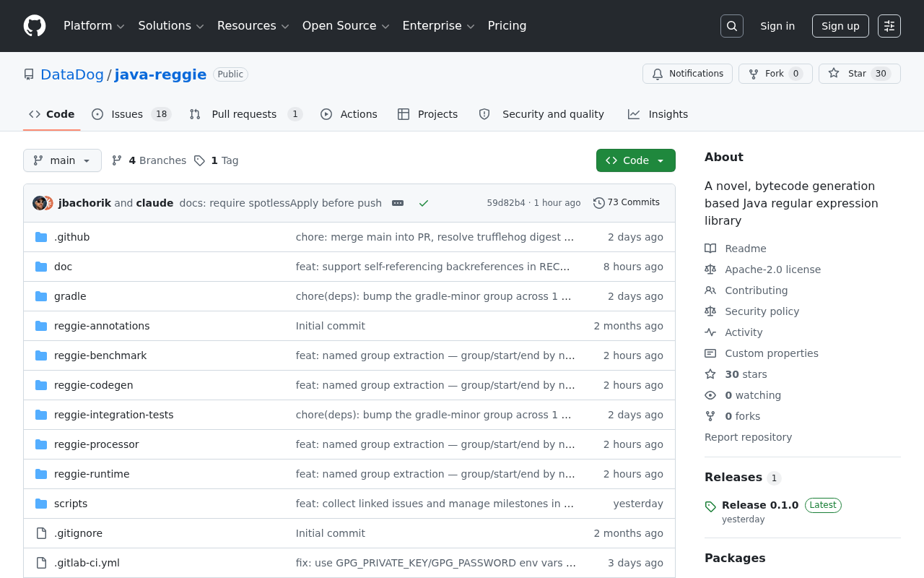Click the reggie-benchmark folder icon
The height and width of the screenshot is (578, 924).
click(x=41, y=355)
